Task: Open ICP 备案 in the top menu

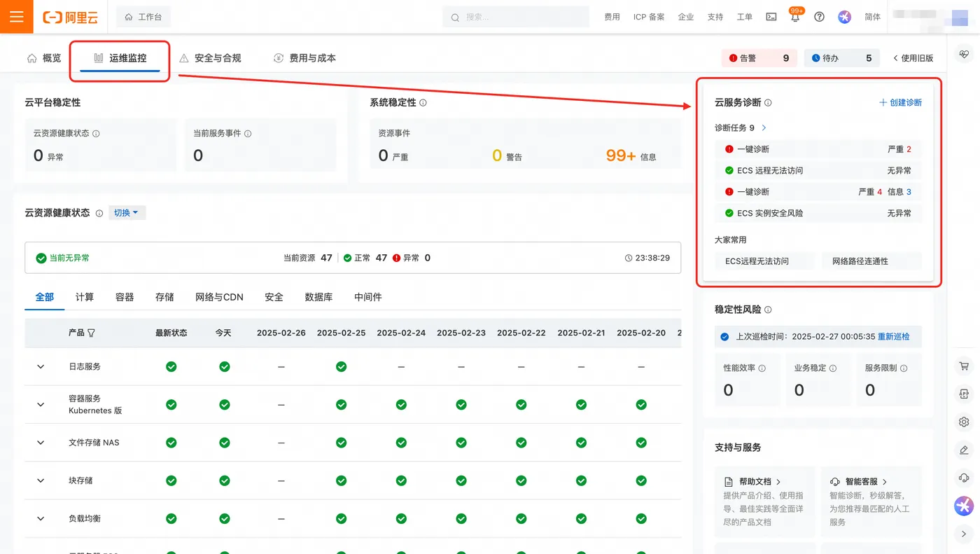Action: tap(649, 17)
